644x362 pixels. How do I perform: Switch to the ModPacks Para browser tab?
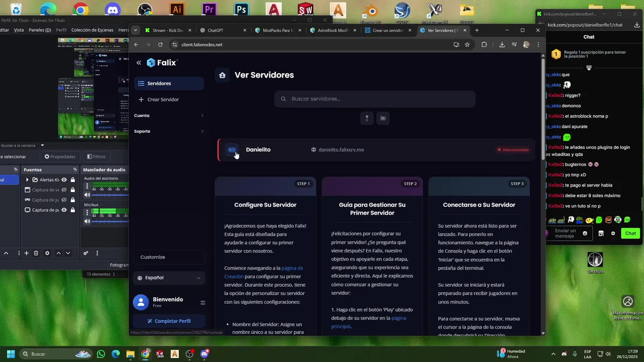coord(277,30)
